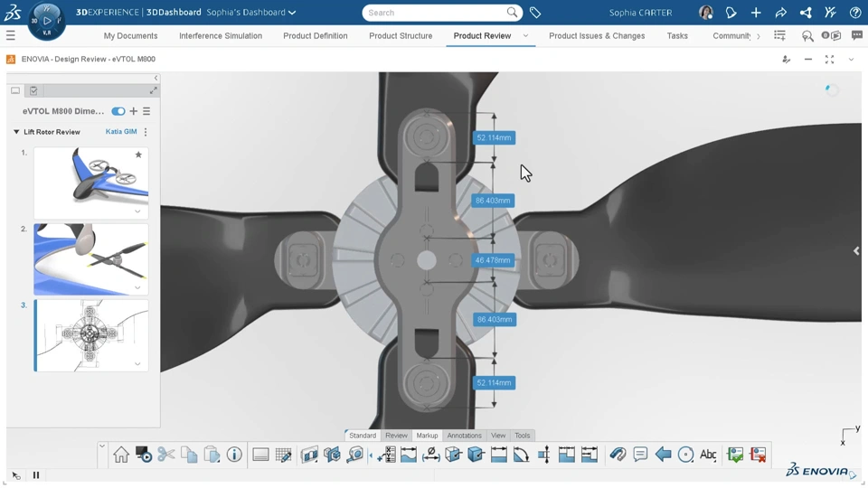This screenshot has width=868, height=488.
Task: Open the right side panel arrow
Action: point(856,250)
